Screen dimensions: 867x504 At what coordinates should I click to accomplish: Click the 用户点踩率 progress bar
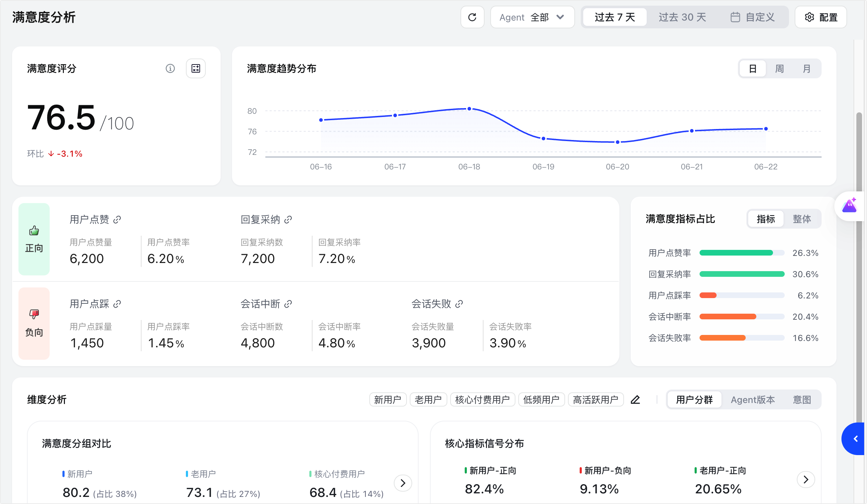click(x=742, y=295)
